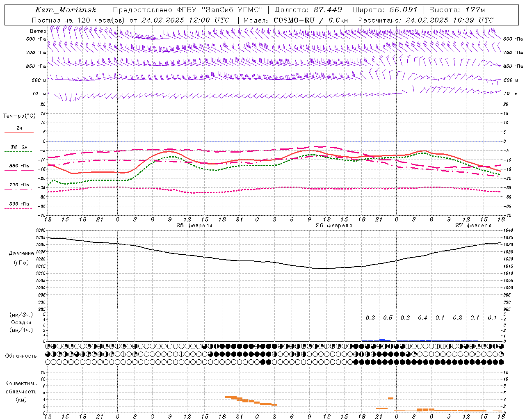
Task: Select the forecast start time '24.02.2025 12:00 UTC'
Action: [185, 20]
